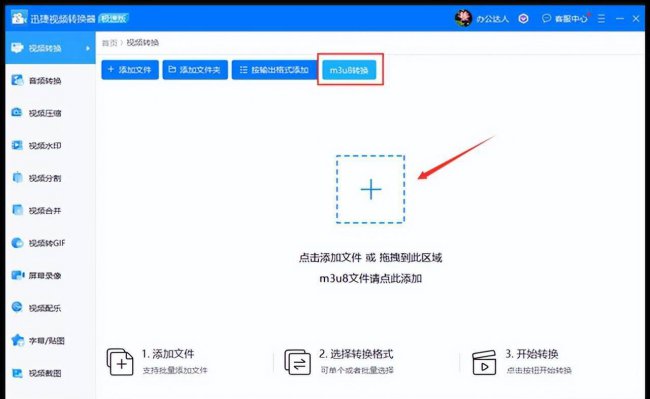
Task: Open the hamburger menu in title bar
Action: click(x=601, y=19)
